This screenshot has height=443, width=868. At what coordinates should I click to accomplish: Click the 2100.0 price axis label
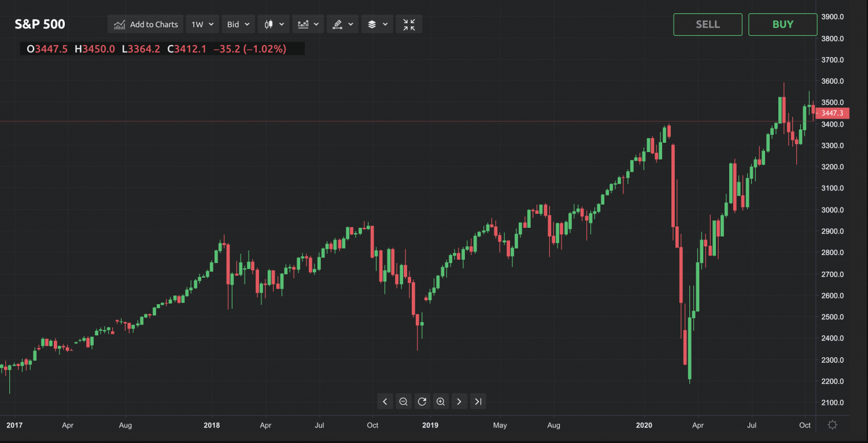coord(833,403)
